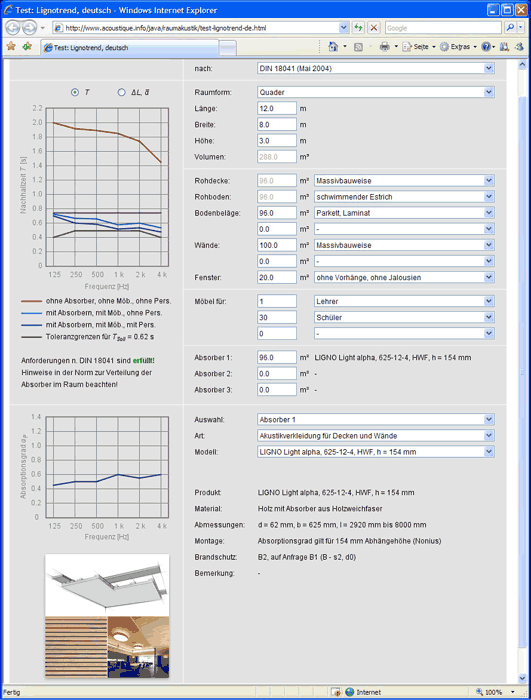
Task: Click the green 'erfüllt!' status text
Action: (143, 360)
